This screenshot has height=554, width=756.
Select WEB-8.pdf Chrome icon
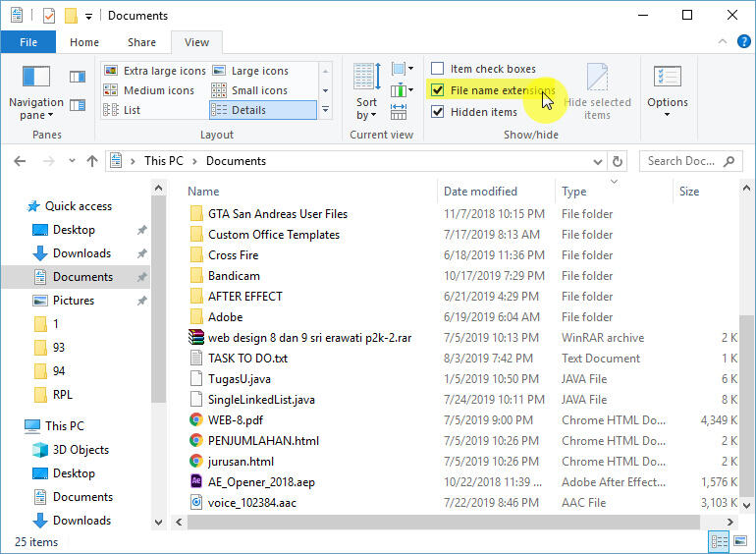click(x=195, y=420)
